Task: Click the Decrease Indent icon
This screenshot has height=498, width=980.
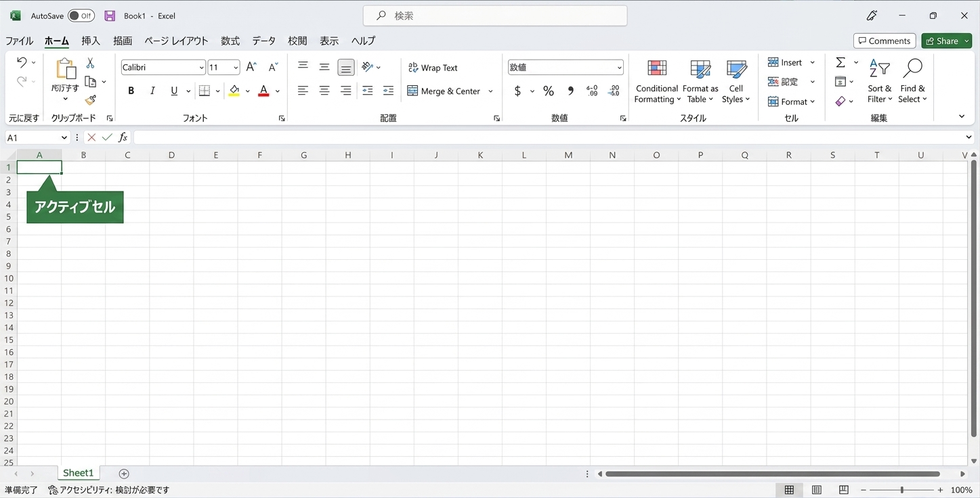Action: (368, 91)
